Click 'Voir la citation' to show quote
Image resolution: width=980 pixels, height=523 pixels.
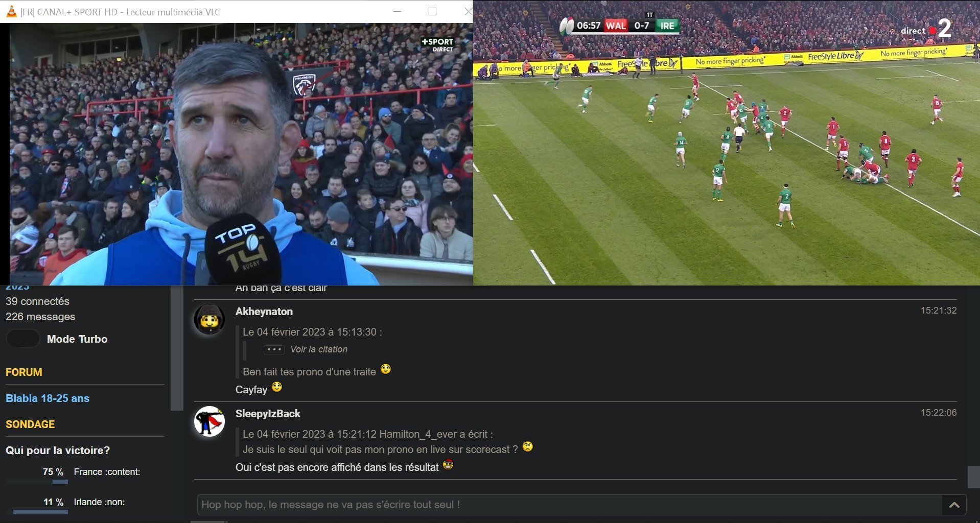[319, 349]
